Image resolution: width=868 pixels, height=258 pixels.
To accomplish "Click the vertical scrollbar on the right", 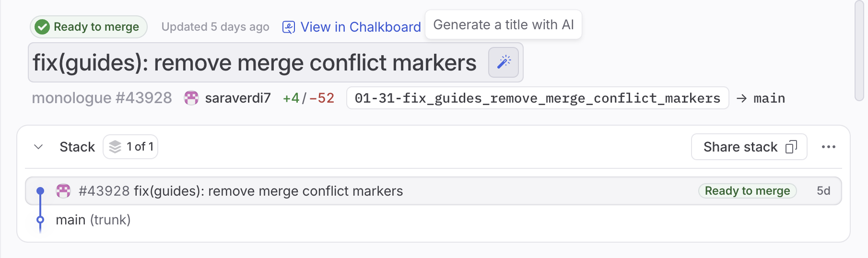I will (x=859, y=50).
